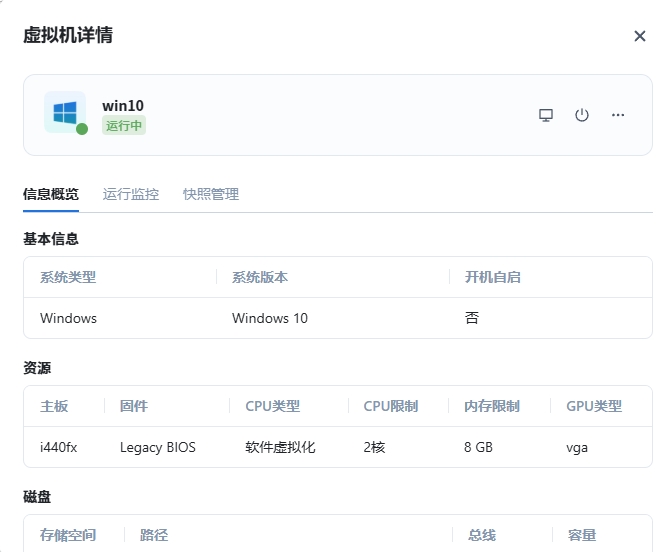Select the Windows 10 system version value
Image resolution: width=672 pixels, height=552 pixels.
(270, 318)
